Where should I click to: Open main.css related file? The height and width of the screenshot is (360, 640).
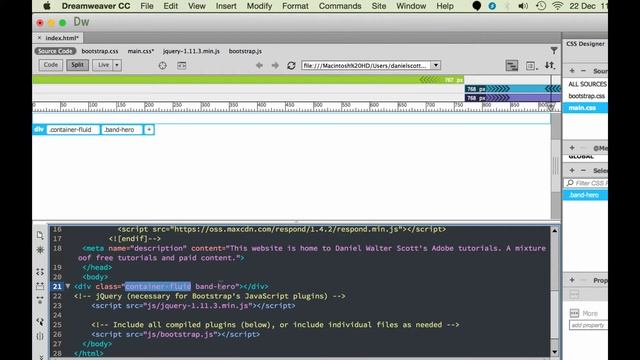[x=141, y=51]
